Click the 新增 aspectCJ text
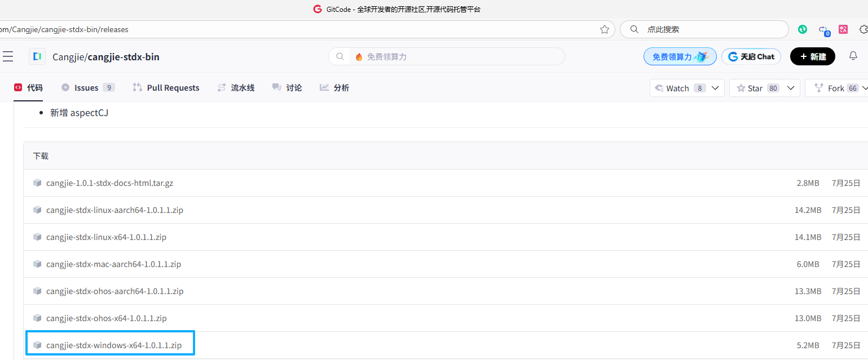Viewport: 868px width, 360px height. (x=79, y=113)
